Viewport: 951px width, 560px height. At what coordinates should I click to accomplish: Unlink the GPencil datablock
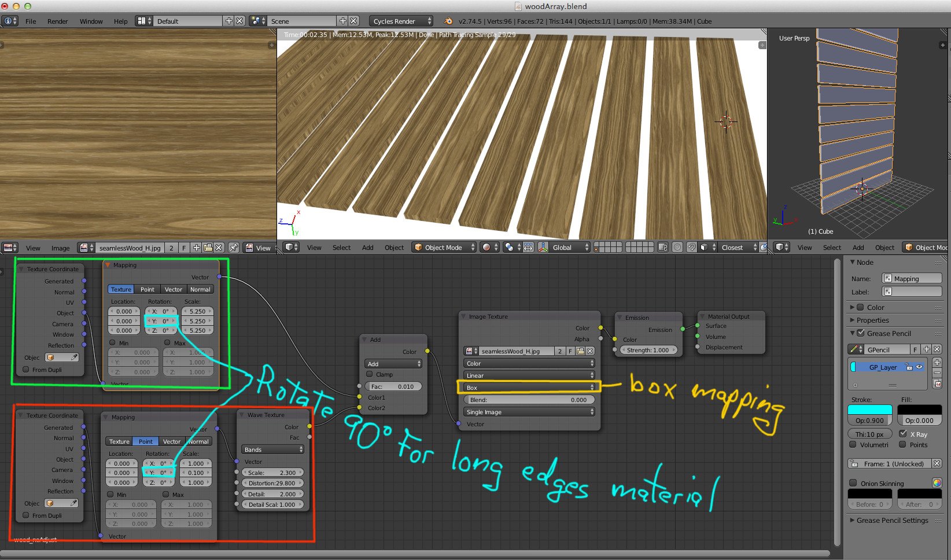(937, 349)
